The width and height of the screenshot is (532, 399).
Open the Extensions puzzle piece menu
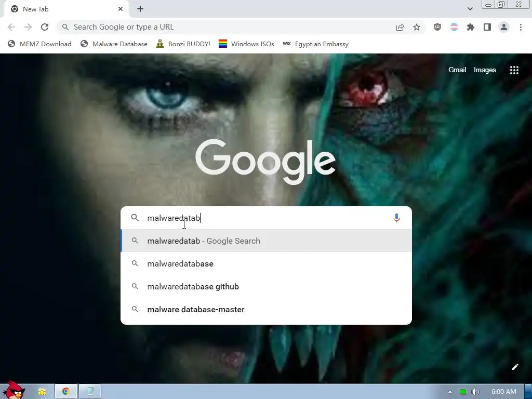click(471, 27)
